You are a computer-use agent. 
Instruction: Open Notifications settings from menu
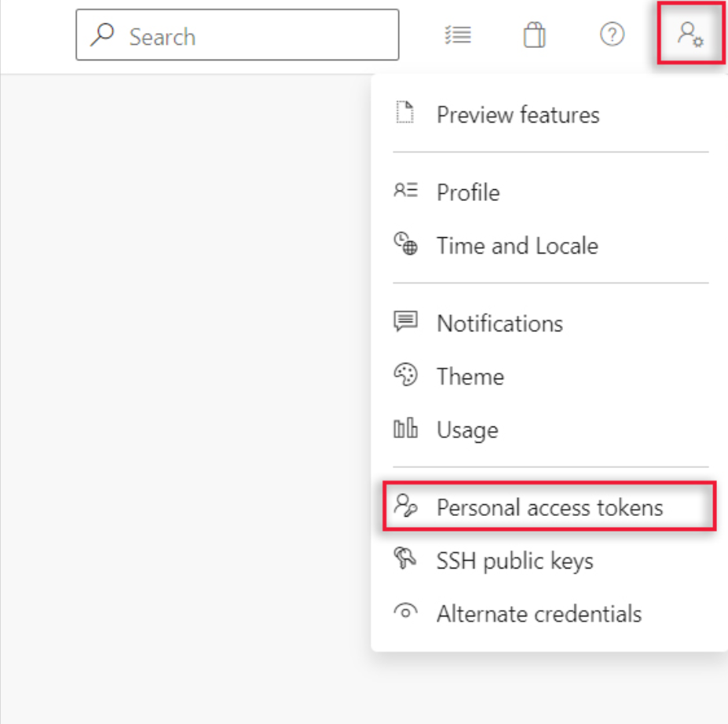tap(499, 324)
